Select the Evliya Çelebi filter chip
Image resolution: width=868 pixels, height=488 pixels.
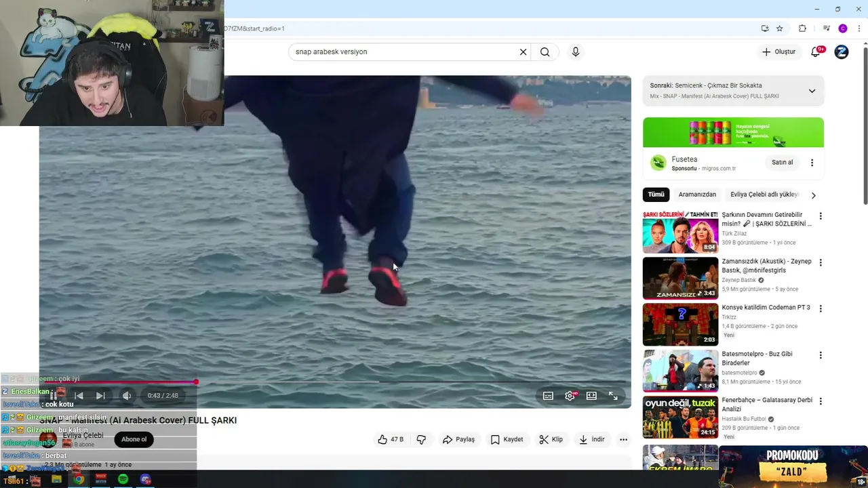pyautogui.click(x=764, y=195)
